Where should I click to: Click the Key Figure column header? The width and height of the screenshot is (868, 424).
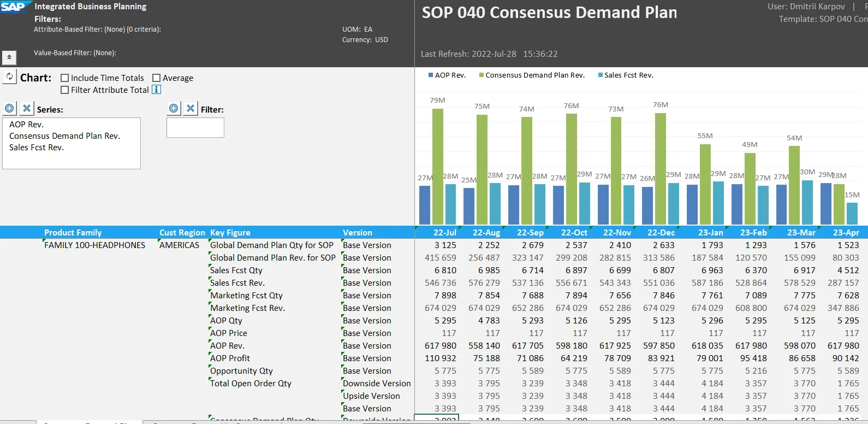(x=230, y=232)
